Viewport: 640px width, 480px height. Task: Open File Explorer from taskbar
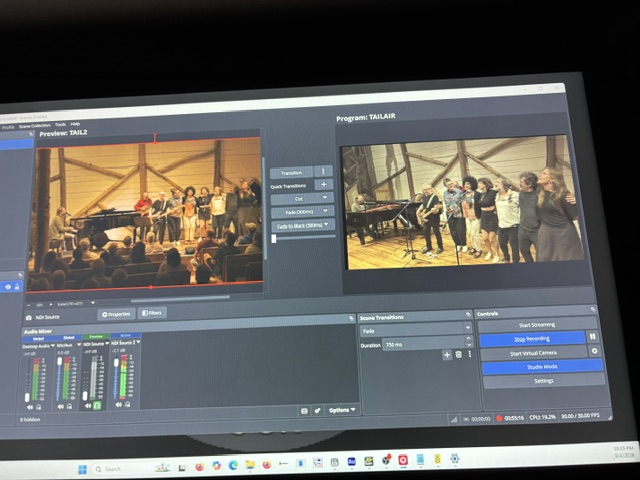(250, 464)
